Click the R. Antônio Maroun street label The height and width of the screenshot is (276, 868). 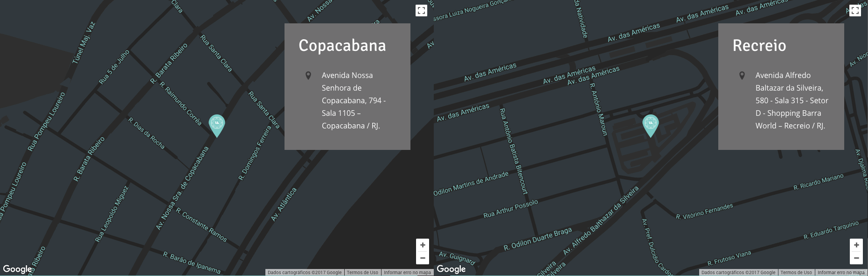pyautogui.click(x=598, y=109)
